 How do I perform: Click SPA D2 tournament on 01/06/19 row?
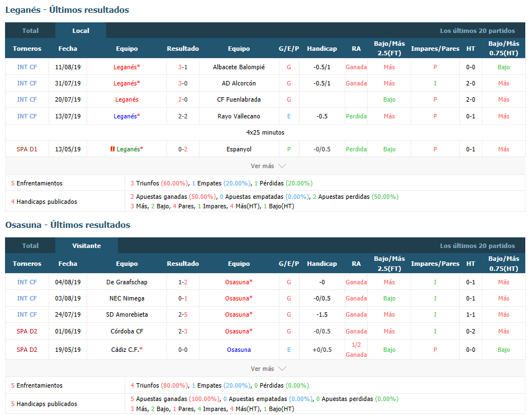27,331
